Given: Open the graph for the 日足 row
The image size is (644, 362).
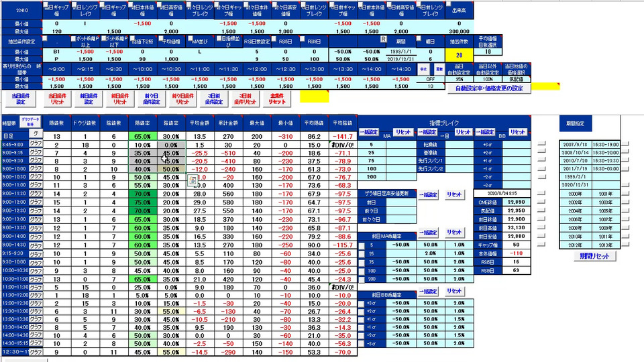Looking at the screenshot, I should (x=36, y=133).
